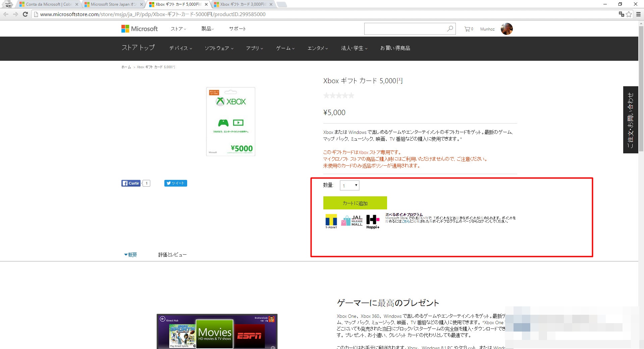The image size is (644, 349).
Task: Click the Xbox gift card product image
Action: [231, 121]
